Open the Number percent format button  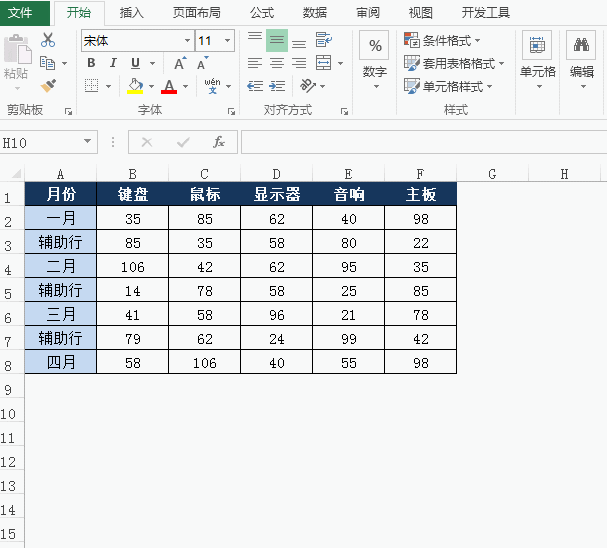point(374,46)
